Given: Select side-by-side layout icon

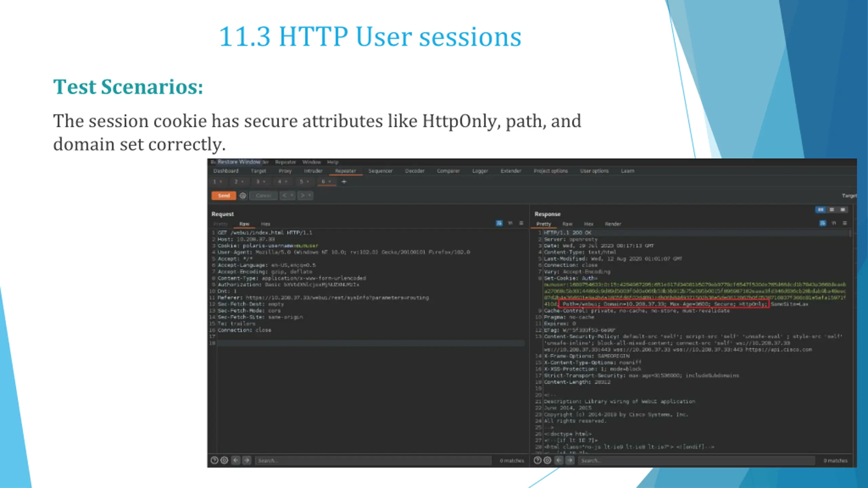Looking at the screenshot, I should (x=821, y=210).
